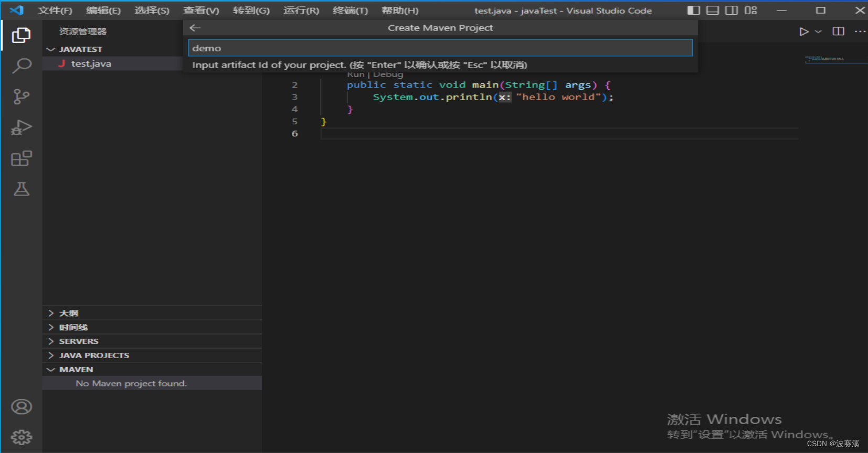This screenshot has width=868, height=453.
Task: Open the 运行(R) menu
Action: [x=301, y=10]
